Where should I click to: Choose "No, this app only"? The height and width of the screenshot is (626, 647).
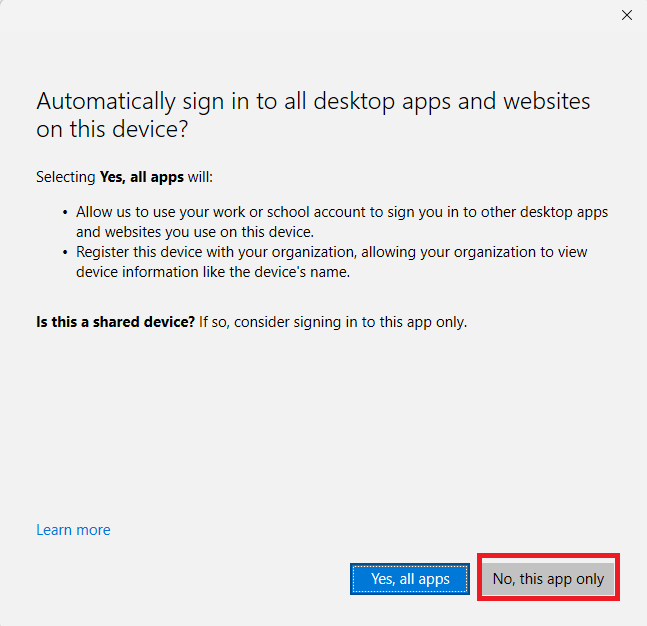548,579
